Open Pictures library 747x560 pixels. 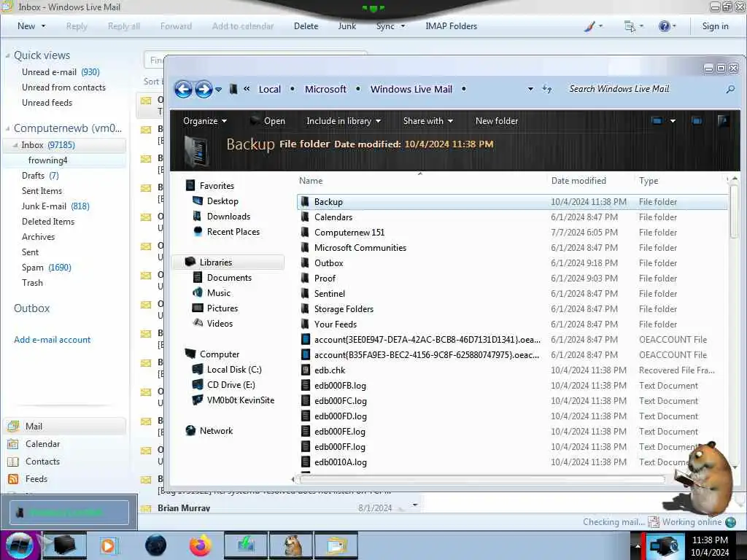point(222,308)
